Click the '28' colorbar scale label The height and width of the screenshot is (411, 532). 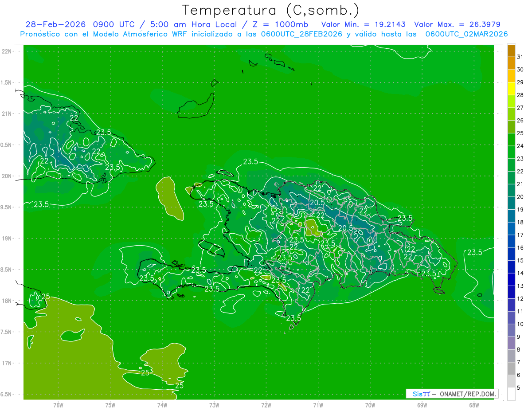click(520, 95)
